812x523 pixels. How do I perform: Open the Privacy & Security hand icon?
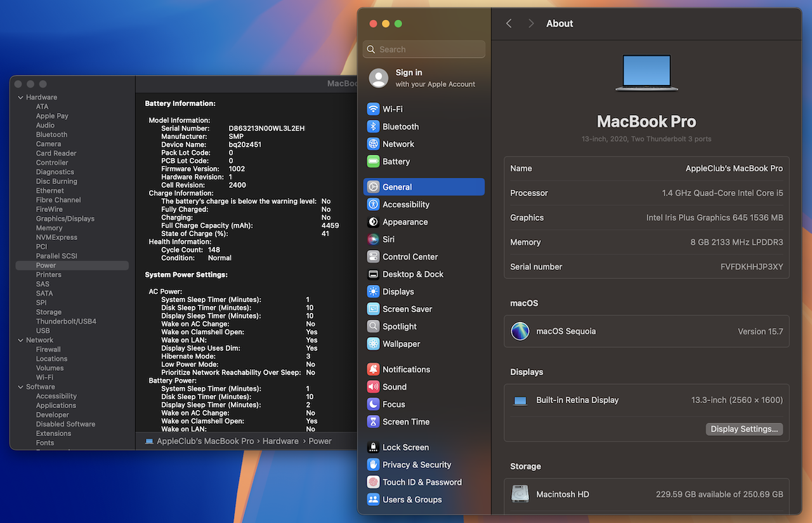(373, 465)
